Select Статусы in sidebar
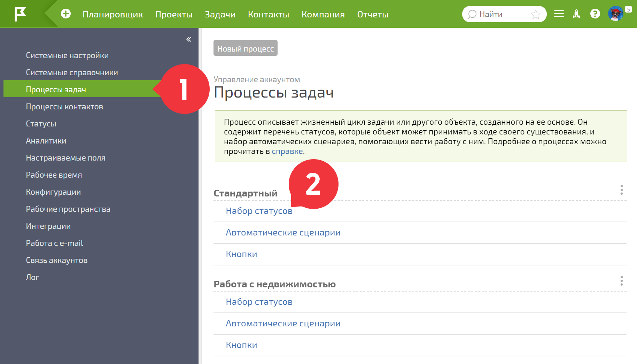The image size is (637, 364). coord(41,124)
